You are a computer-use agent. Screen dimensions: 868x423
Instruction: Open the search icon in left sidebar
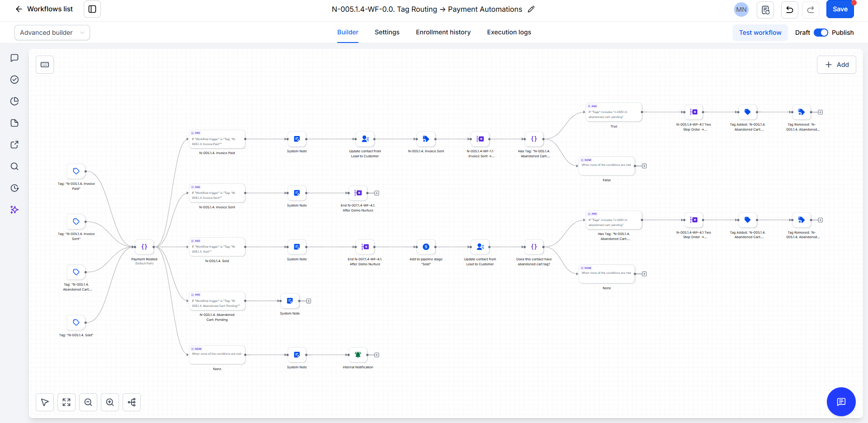point(14,166)
